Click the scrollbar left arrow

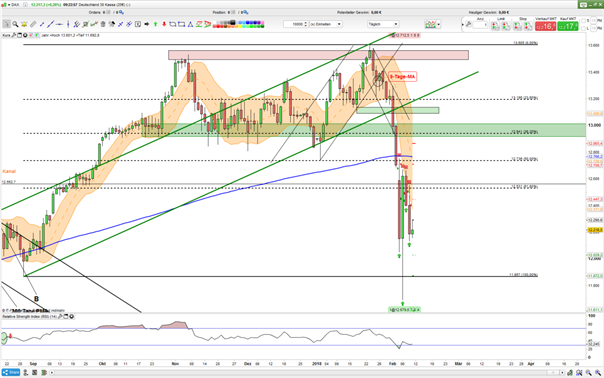(x=52, y=373)
